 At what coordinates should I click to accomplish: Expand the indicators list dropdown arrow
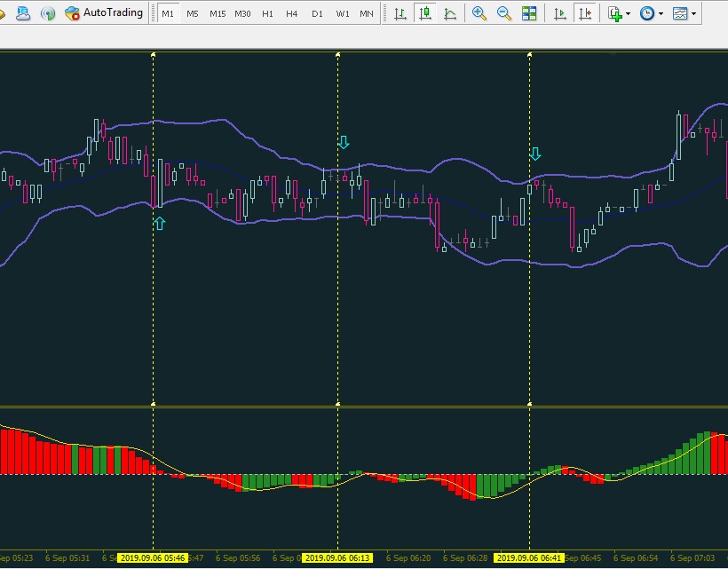629,14
